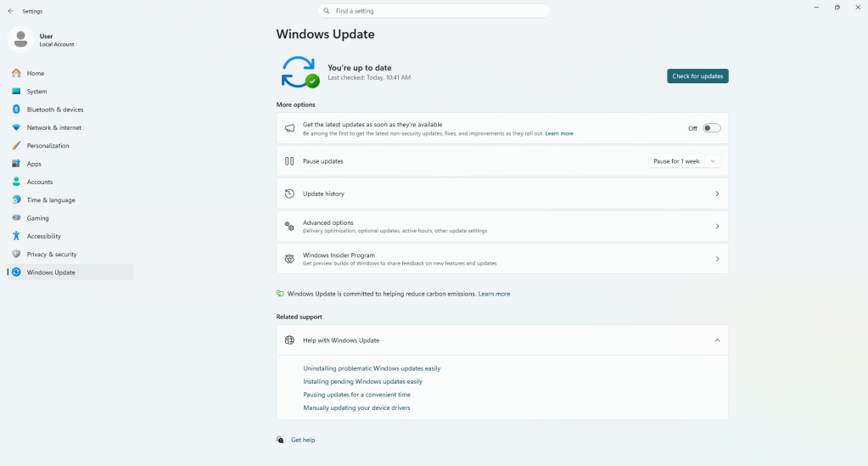Open Advanced options via its chevron
The height and width of the screenshot is (466, 868).
pos(717,226)
